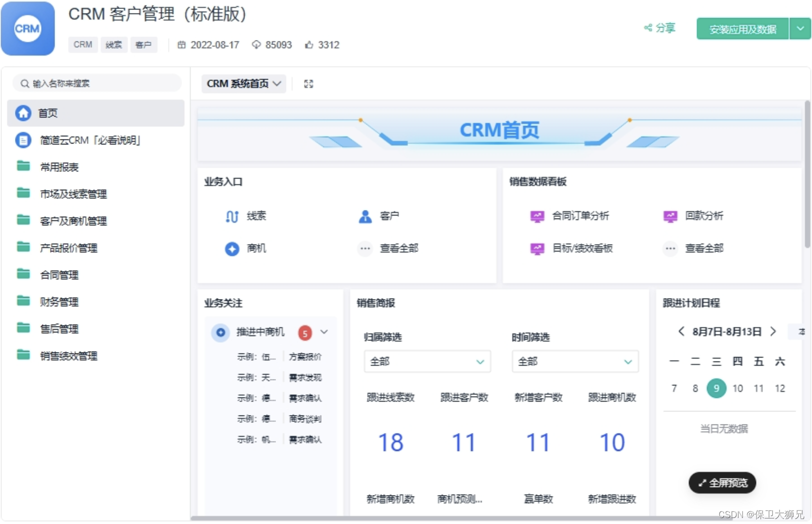
Task: Open the 方案报价 opportunity row
Action: [279, 356]
